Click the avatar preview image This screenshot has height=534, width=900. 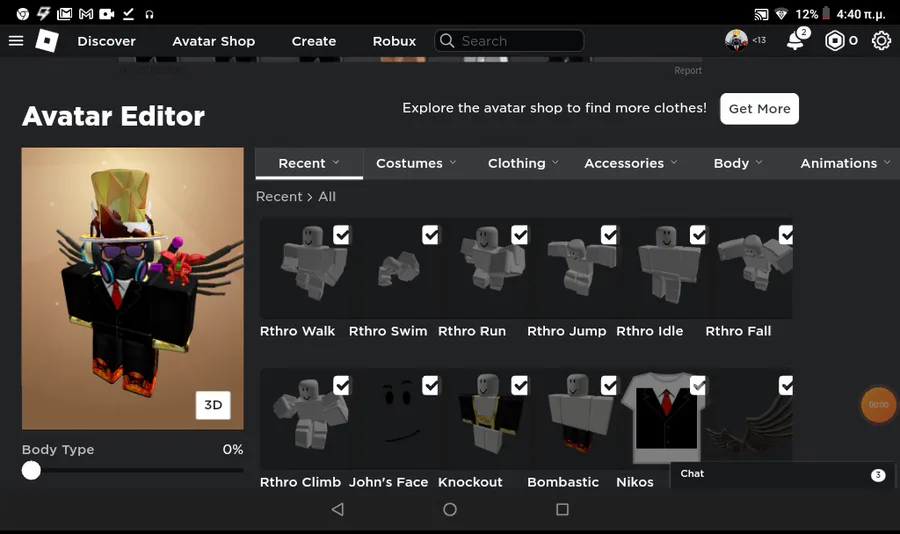pyautogui.click(x=133, y=288)
